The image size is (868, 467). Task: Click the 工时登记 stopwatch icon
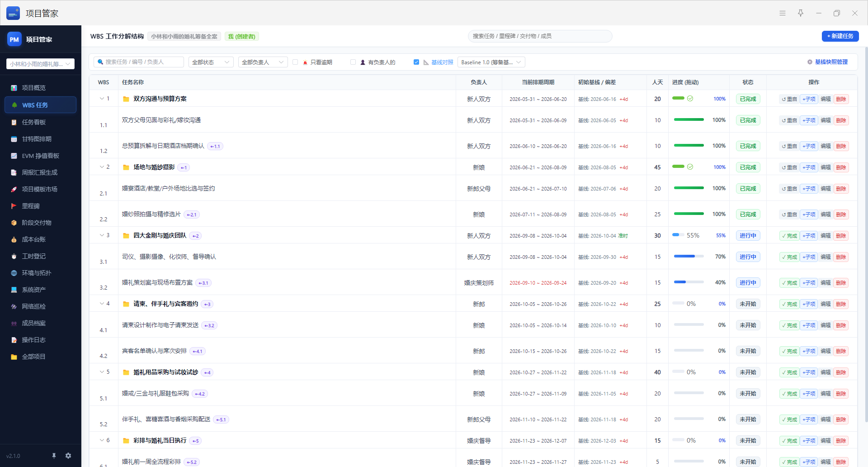click(x=14, y=256)
